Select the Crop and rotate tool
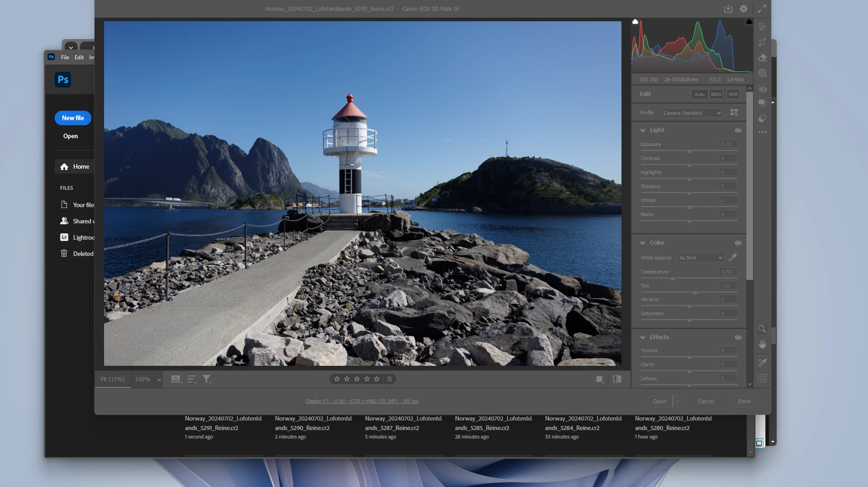868x487 pixels. click(762, 42)
